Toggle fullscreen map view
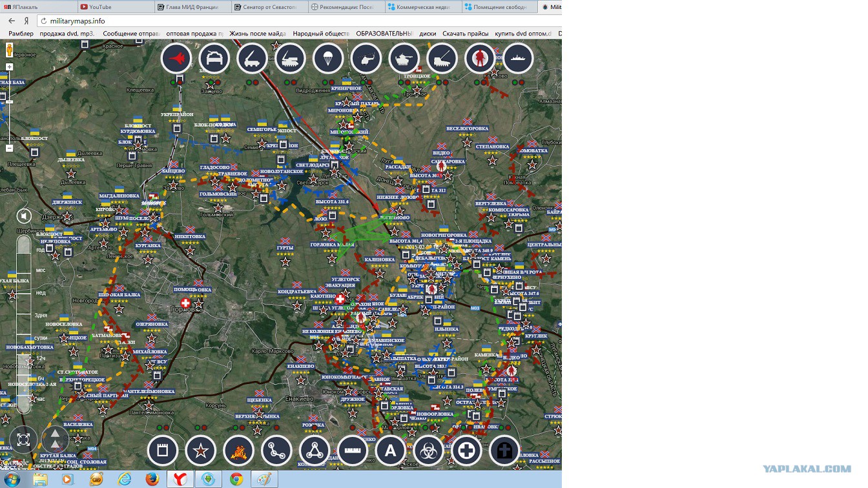The height and width of the screenshot is (488, 868). [23, 440]
